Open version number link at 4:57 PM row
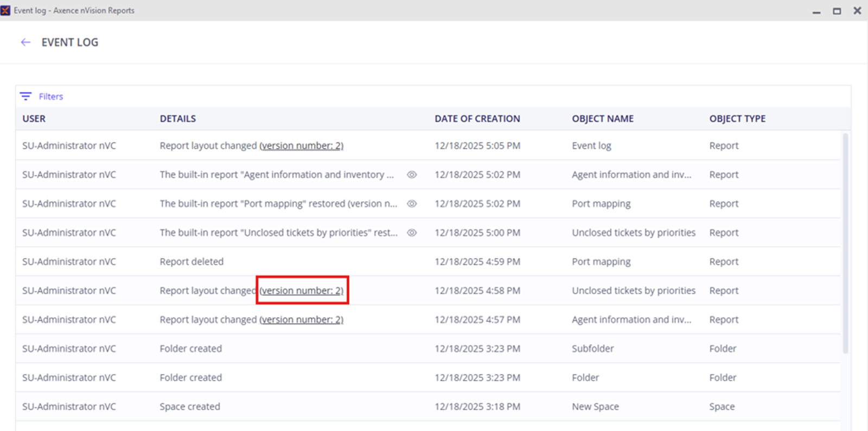This screenshot has width=868, height=431. coord(301,320)
